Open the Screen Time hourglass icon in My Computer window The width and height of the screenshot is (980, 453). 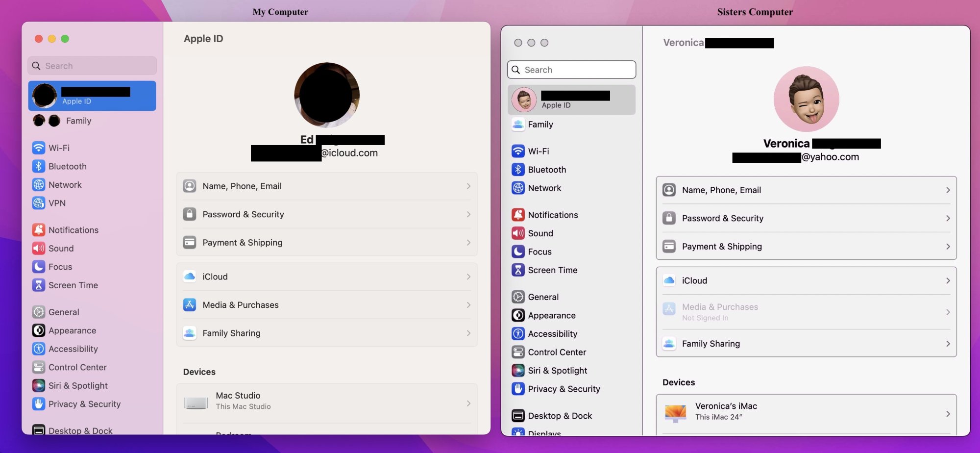pyautogui.click(x=39, y=285)
